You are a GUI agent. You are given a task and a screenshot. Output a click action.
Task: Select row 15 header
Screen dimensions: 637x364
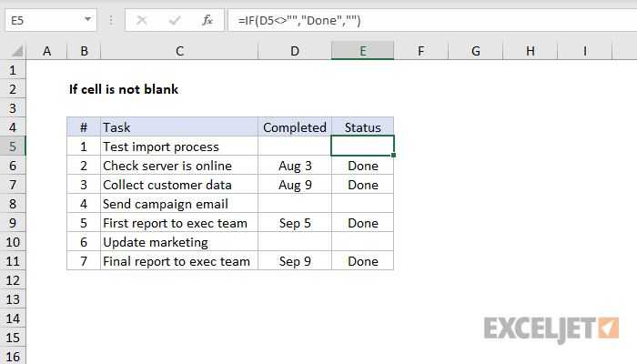[x=13, y=338]
